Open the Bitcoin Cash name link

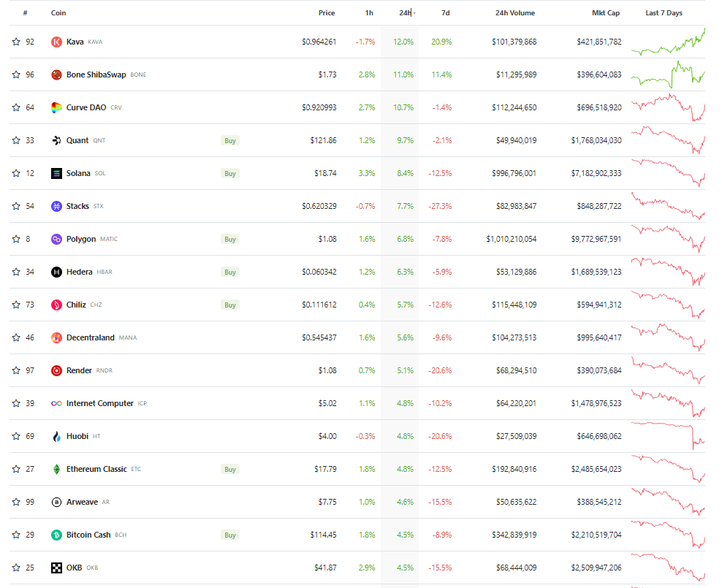coord(88,535)
